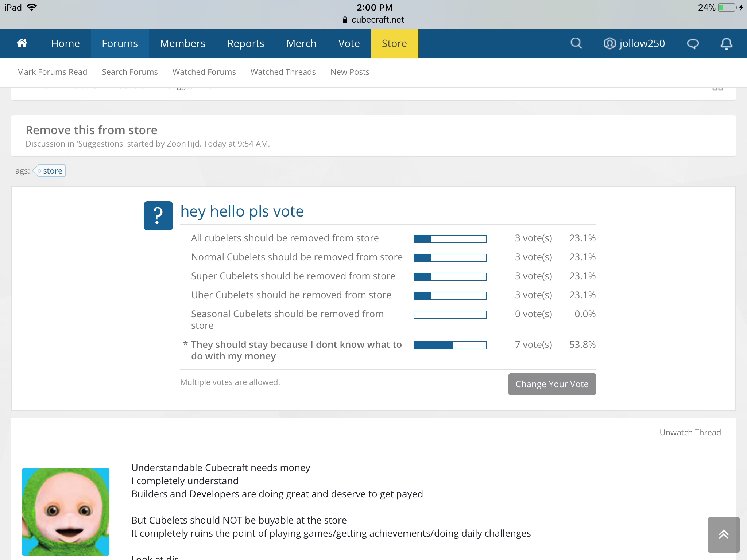747x560 pixels.
Task: Click the 'They should stay' result bar
Action: pos(450,345)
